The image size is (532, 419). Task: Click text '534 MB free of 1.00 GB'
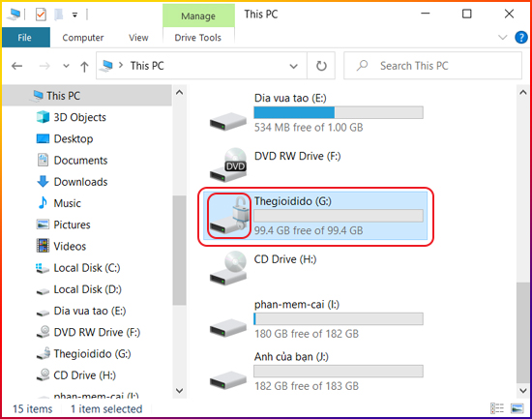pyautogui.click(x=309, y=128)
